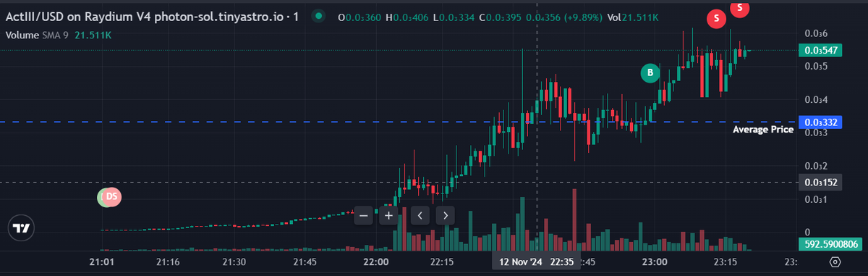
Task: Click the 21:45 time axis label
Action: coord(305,262)
